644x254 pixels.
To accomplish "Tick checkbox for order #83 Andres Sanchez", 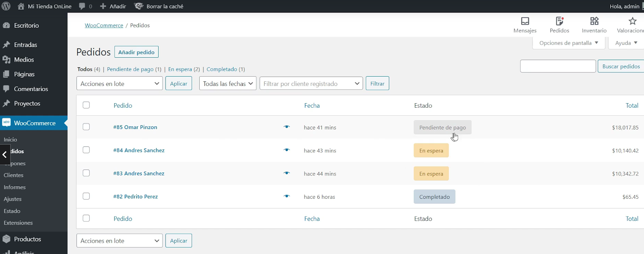I will tap(86, 173).
